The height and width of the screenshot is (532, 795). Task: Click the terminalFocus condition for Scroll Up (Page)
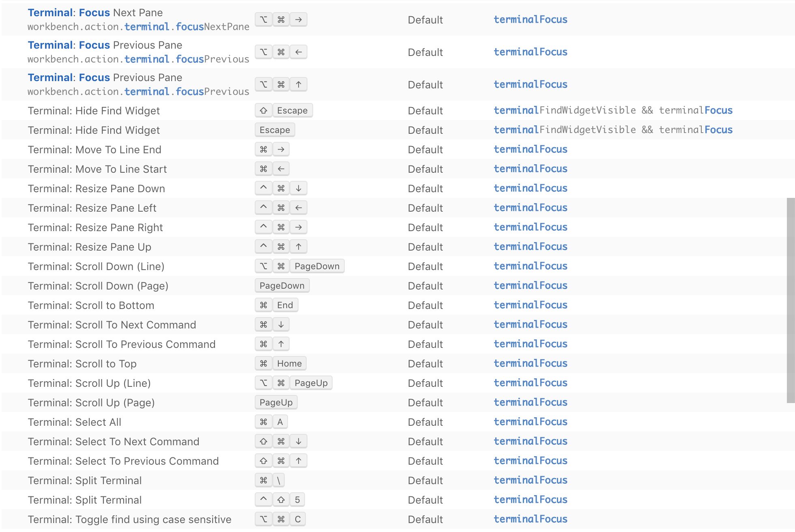pos(530,403)
